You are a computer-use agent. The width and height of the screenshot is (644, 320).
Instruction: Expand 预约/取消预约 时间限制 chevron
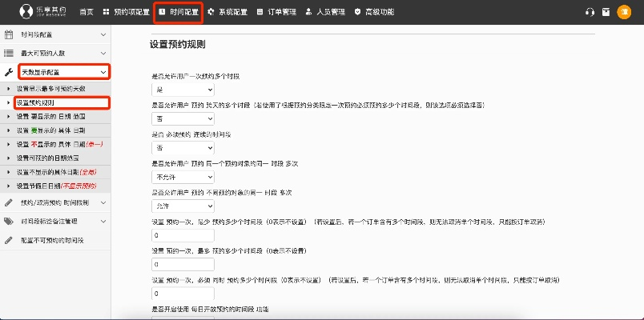point(103,202)
